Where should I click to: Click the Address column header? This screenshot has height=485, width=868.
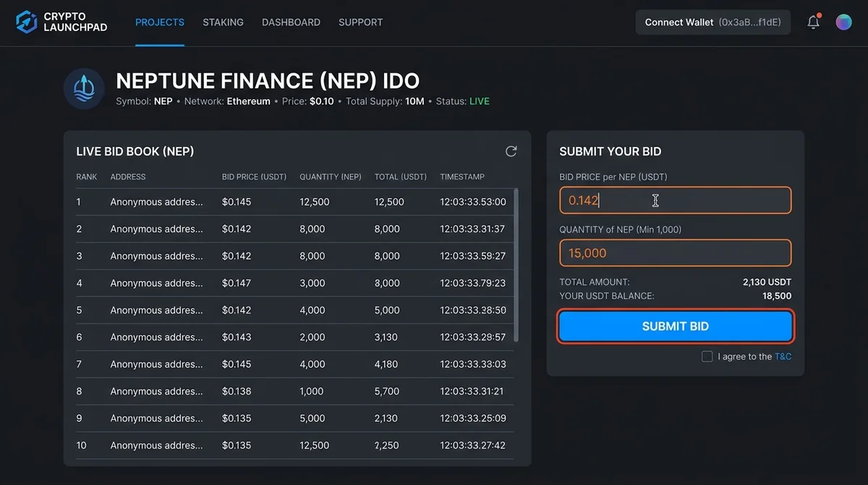pyautogui.click(x=128, y=177)
